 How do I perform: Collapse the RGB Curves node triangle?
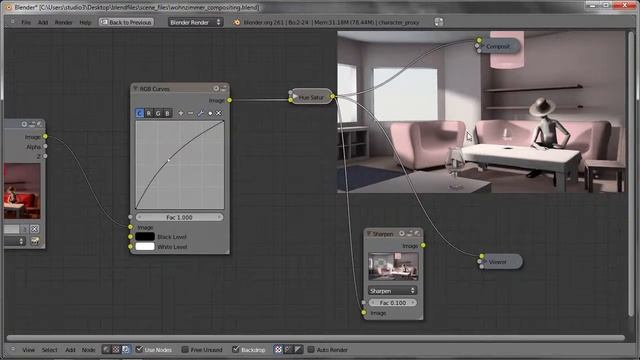135,88
